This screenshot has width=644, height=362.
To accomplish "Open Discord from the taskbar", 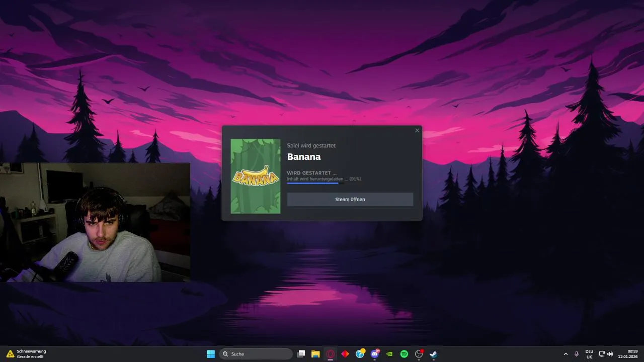I will click(375, 354).
